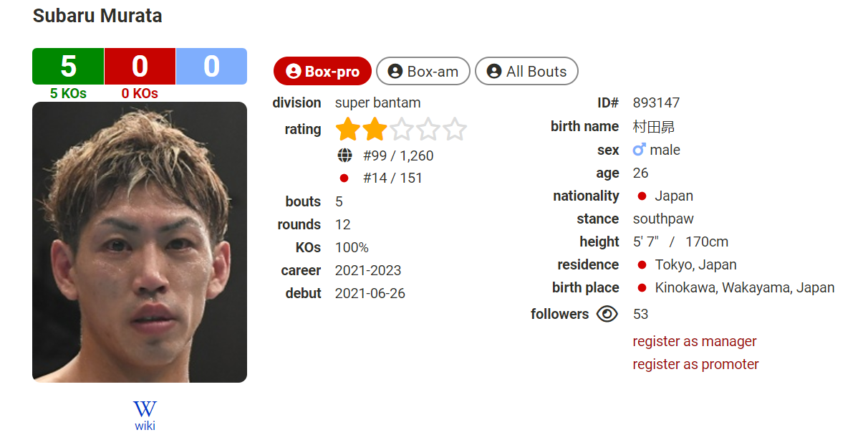This screenshot has height=435, width=868.
Task: Click the blue draws count box
Action: click(x=211, y=67)
